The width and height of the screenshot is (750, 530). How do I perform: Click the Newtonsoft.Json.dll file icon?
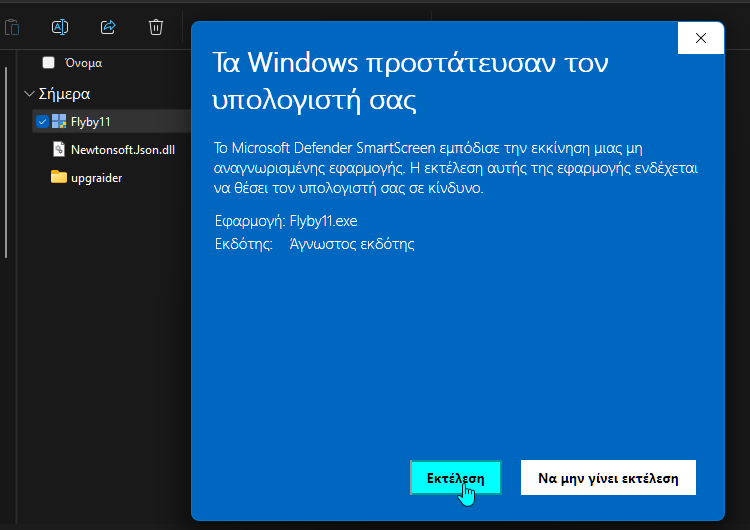click(x=58, y=149)
